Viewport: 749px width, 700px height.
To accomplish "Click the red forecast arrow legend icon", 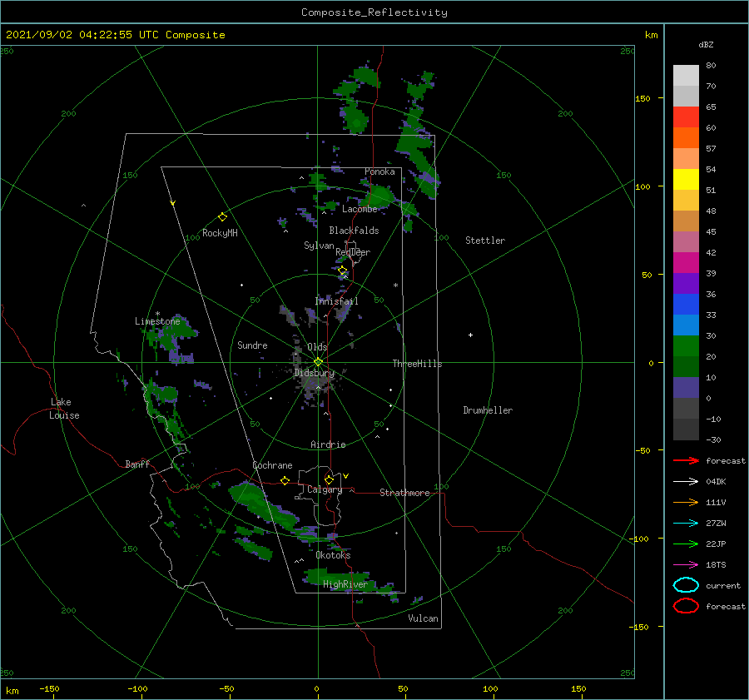I will [x=686, y=460].
